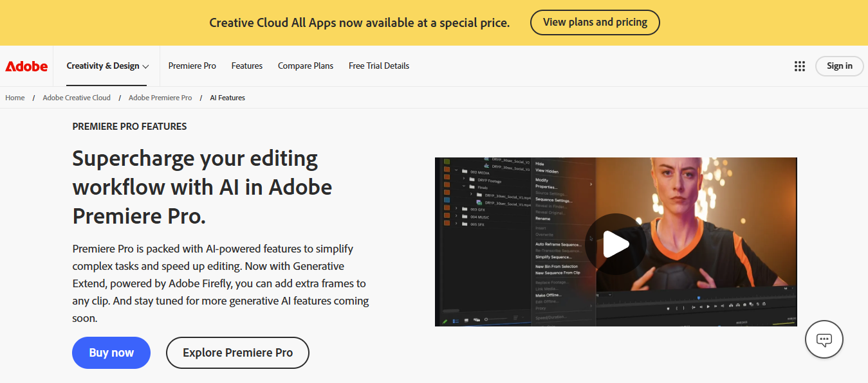Open the Creativity & Design dropdown
This screenshot has height=383, width=868.
click(x=107, y=66)
